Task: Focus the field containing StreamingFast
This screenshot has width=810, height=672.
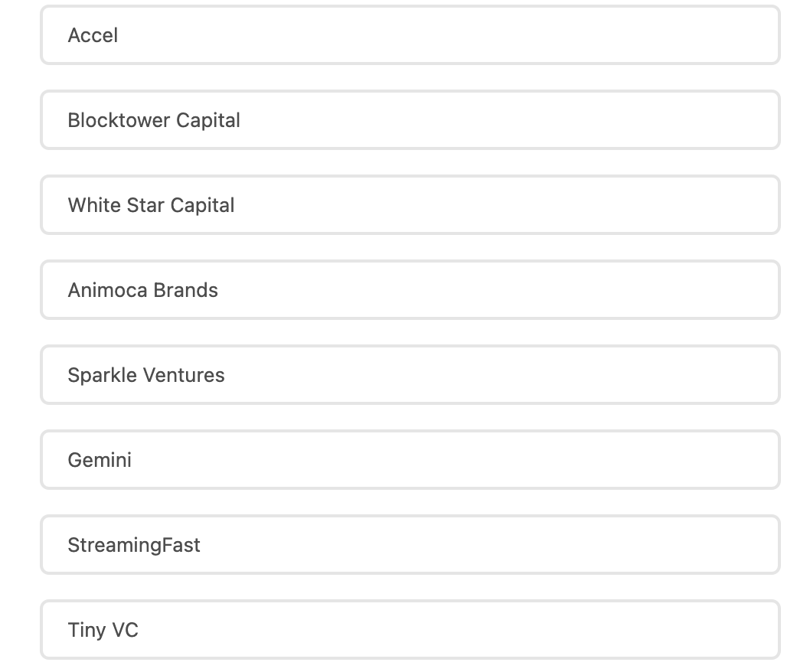Action: pyautogui.click(x=410, y=545)
